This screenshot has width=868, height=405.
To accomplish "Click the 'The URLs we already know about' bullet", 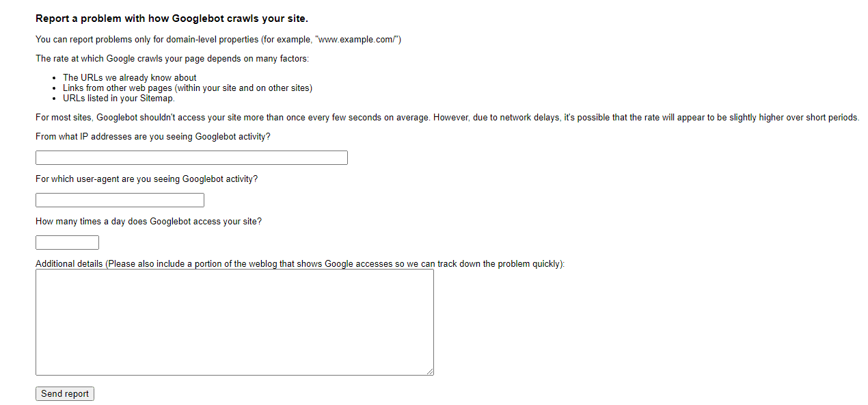I will click(130, 78).
